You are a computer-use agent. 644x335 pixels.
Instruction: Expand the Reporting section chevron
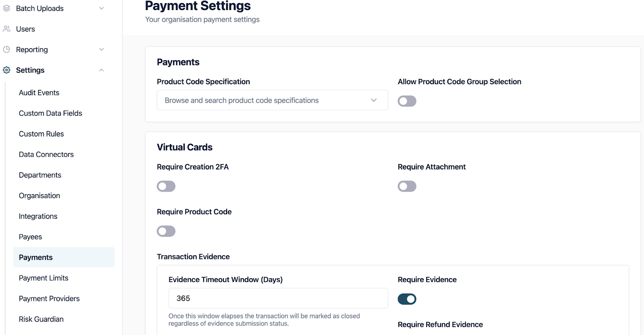[101, 50]
